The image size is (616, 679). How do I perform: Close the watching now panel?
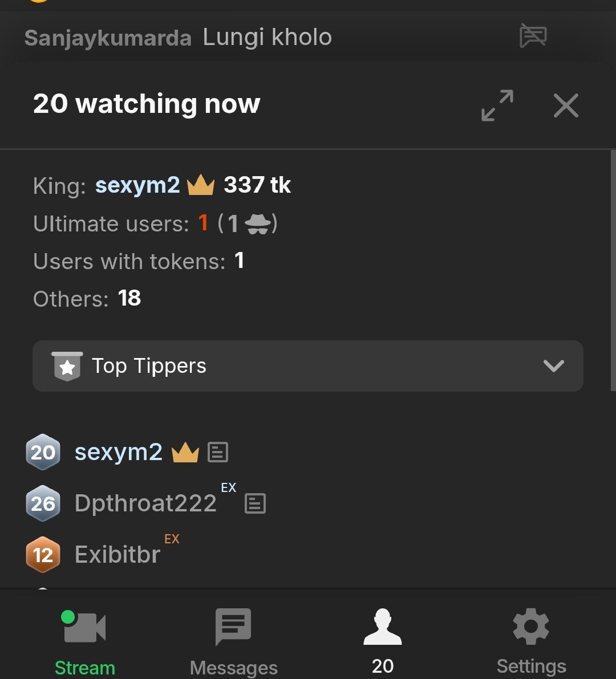(x=566, y=105)
